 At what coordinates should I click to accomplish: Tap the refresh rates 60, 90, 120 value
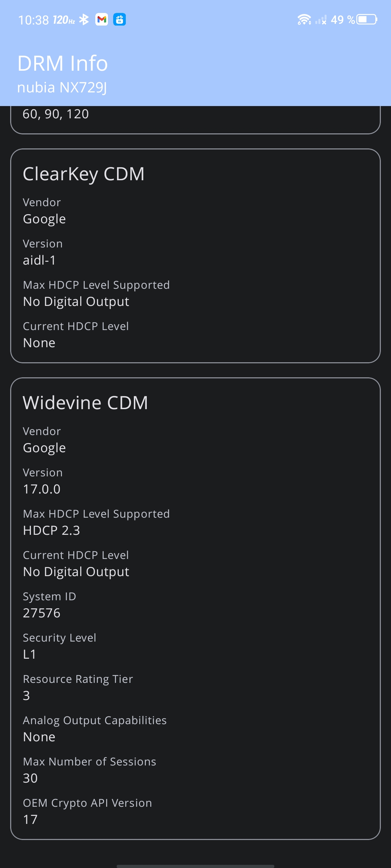coord(56,114)
